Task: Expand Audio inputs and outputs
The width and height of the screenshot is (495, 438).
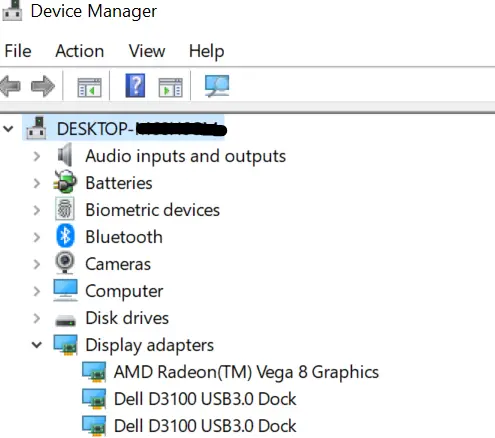Action: (37, 156)
